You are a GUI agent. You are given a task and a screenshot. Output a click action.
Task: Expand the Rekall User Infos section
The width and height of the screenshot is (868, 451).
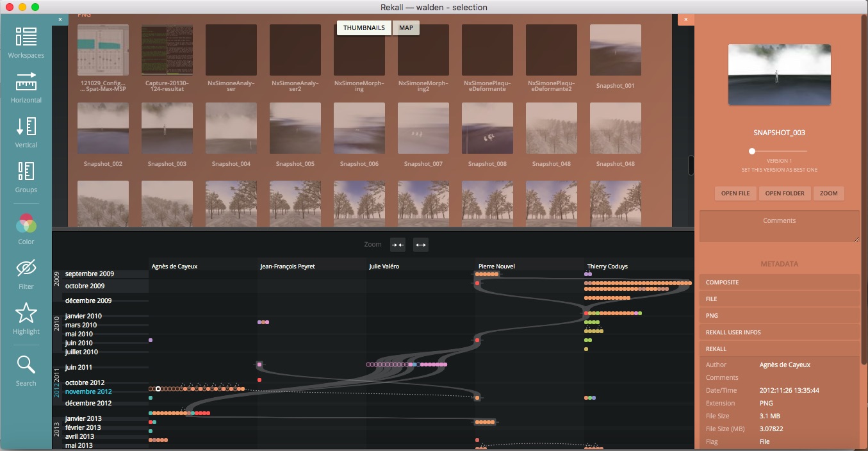tap(780, 332)
